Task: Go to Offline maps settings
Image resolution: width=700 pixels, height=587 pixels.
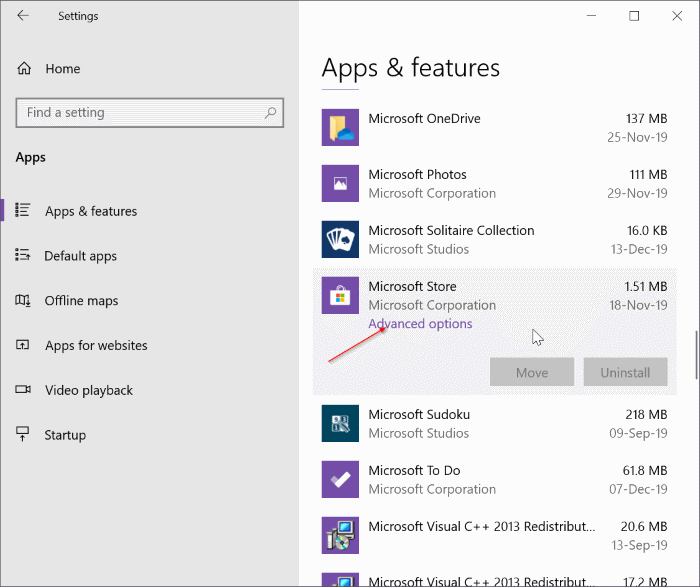Action: pyautogui.click(x=81, y=300)
